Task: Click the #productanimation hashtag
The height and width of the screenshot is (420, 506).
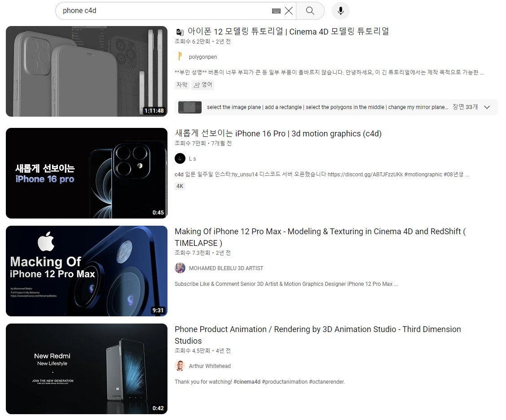Action: click(x=285, y=382)
